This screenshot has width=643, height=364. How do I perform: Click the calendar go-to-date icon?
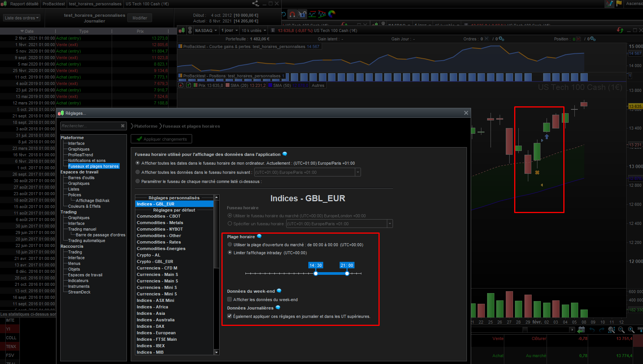click(x=581, y=330)
